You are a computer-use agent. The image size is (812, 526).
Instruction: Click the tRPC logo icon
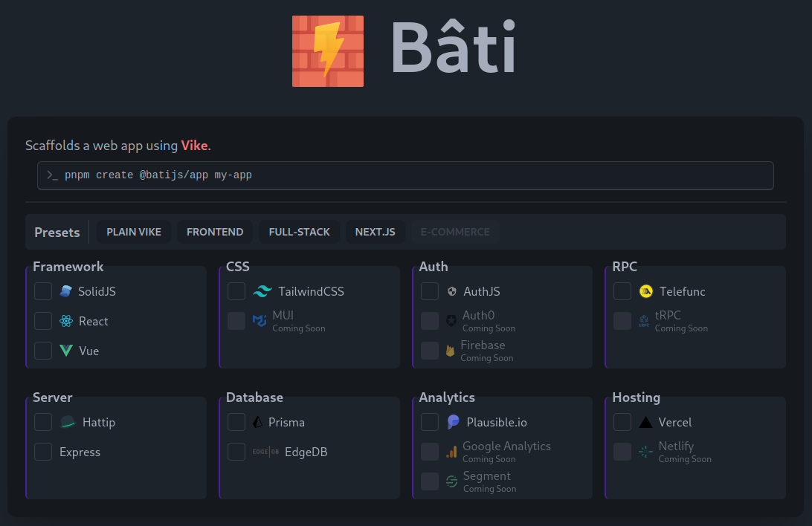click(644, 321)
